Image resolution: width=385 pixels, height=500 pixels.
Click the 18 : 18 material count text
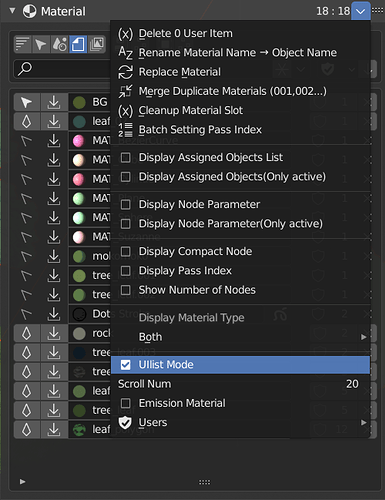tap(333, 11)
